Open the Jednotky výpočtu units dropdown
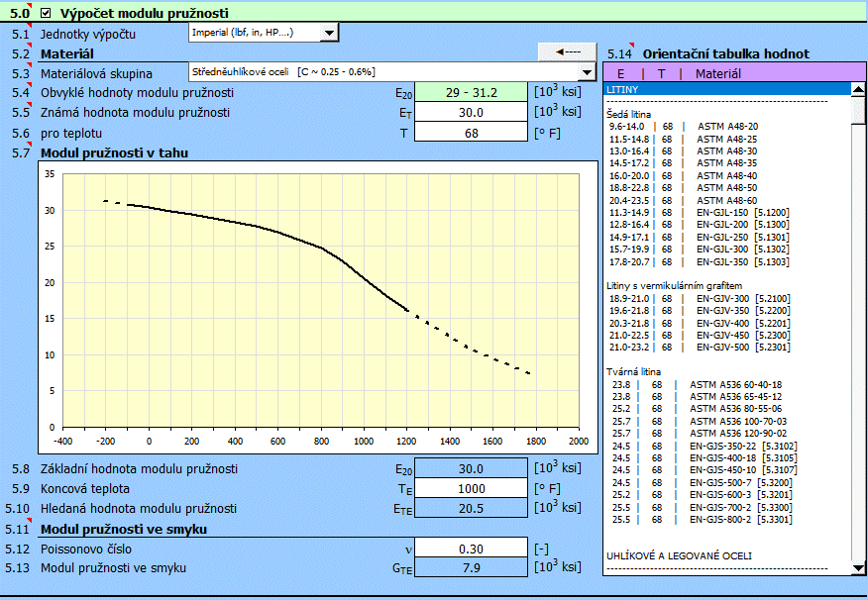The height and width of the screenshot is (600, 868). click(329, 33)
